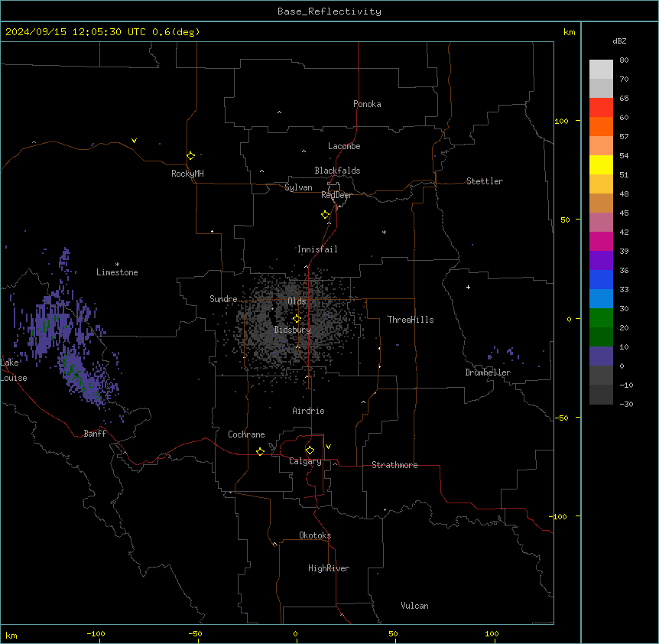The width and height of the screenshot is (659, 644).
Task: Select the Olds label
Action: pos(297,301)
